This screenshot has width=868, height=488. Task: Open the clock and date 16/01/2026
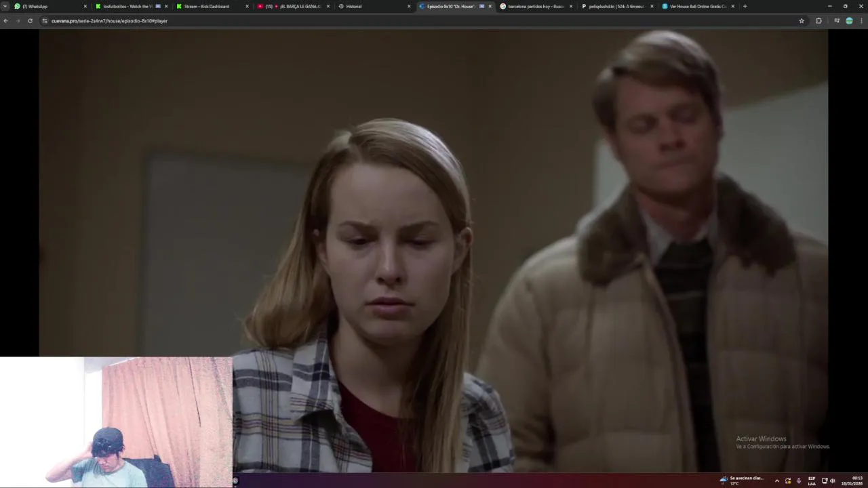852,481
